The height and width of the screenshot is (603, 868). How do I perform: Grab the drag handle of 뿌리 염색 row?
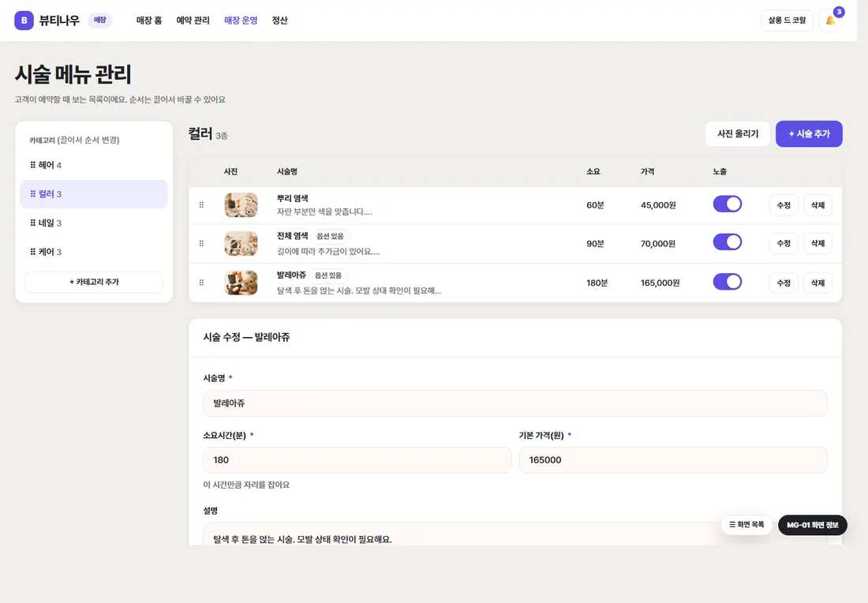(x=201, y=205)
